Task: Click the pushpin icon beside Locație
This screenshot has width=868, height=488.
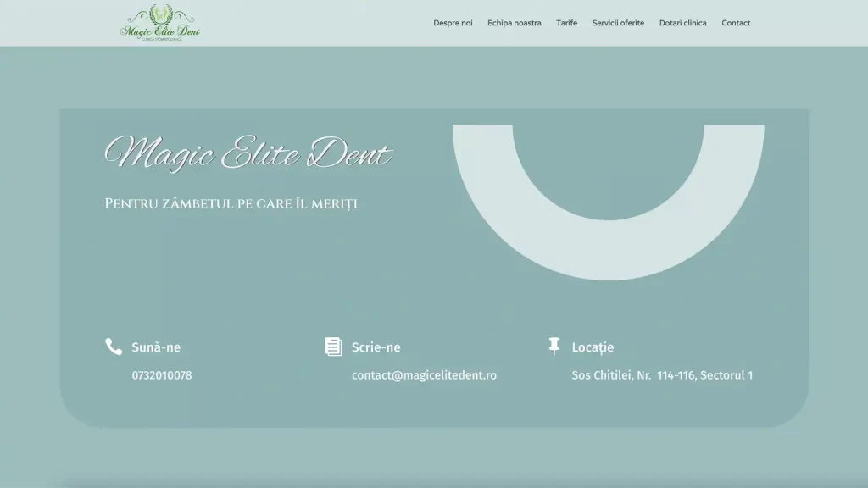Action: point(554,346)
